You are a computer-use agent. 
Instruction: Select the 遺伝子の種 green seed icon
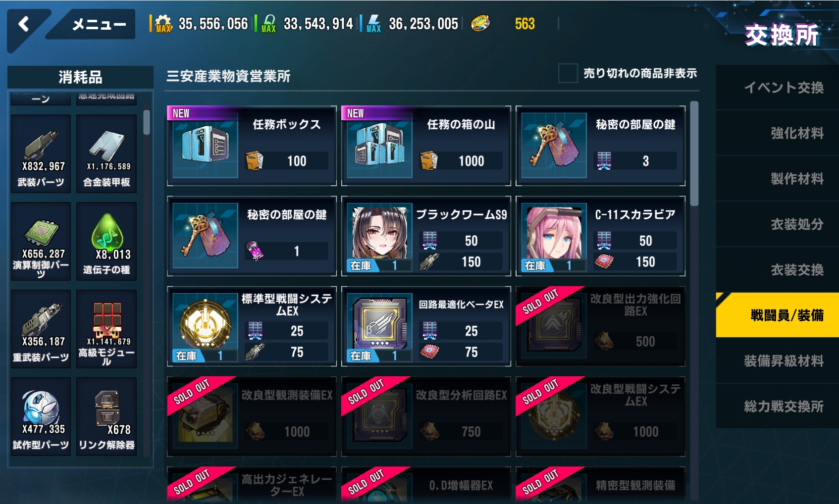click(106, 231)
